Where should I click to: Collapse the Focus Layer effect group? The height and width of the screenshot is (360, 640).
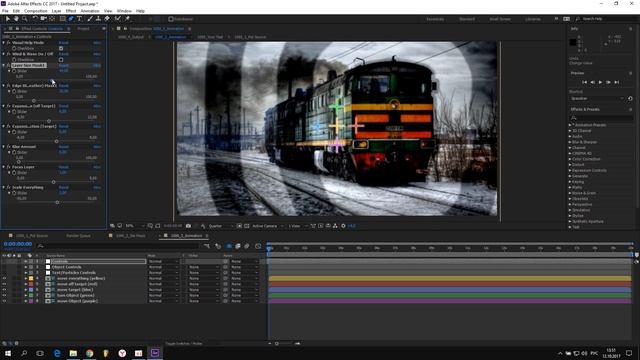tap(4, 167)
